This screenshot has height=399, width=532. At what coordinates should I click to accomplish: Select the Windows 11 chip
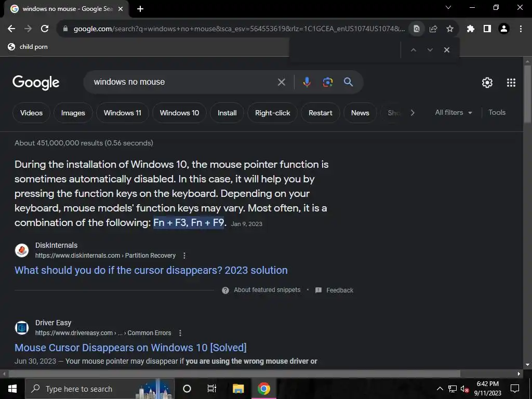point(123,113)
